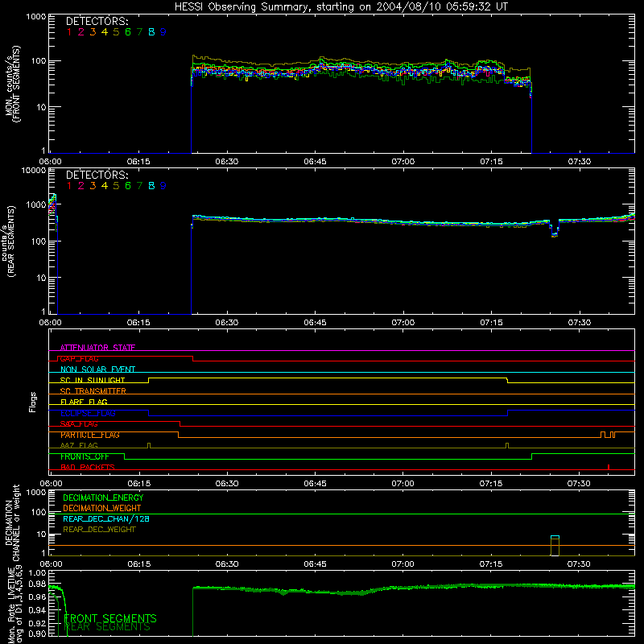The width and height of the screenshot is (644, 644).
Task: Click the NON_SOLAR_EVENT flag label
Action: point(97,369)
